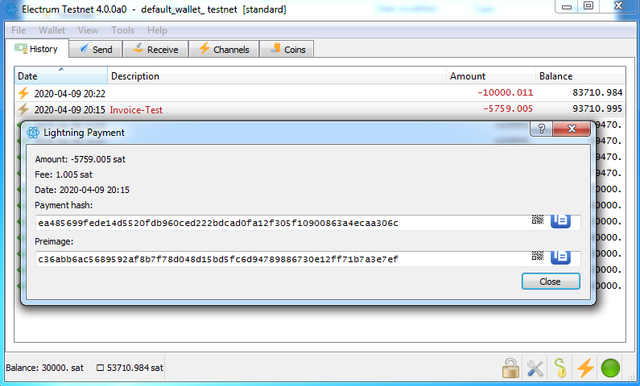Select amount -5759.005 in history list
The image size is (640, 386).
(508, 109)
